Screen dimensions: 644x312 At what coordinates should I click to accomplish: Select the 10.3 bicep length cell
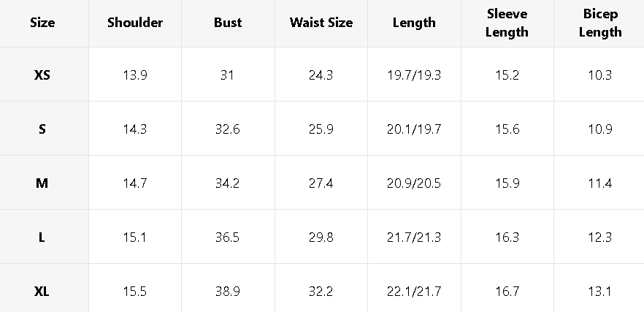(600, 75)
